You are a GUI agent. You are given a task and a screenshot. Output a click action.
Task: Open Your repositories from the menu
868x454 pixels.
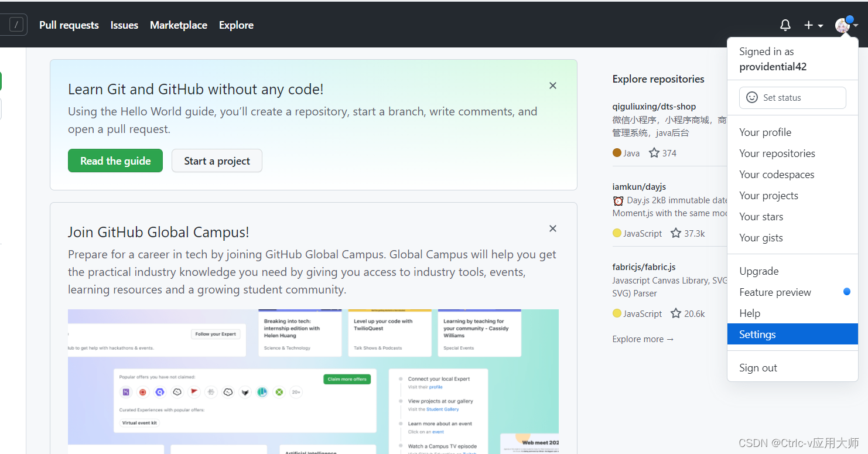[792, 153]
